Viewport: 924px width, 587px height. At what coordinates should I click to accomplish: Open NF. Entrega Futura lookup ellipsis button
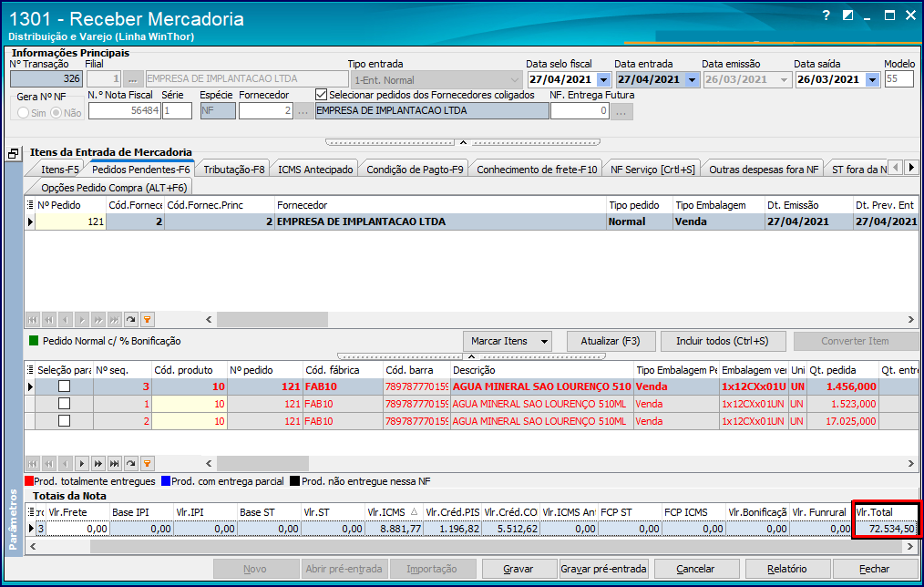[621, 111]
